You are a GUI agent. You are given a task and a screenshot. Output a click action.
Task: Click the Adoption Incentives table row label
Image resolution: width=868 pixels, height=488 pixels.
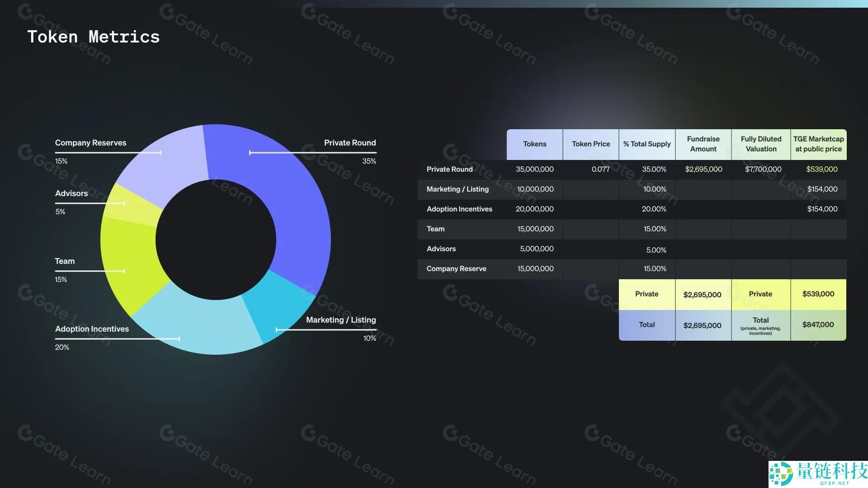click(x=459, y=209)
